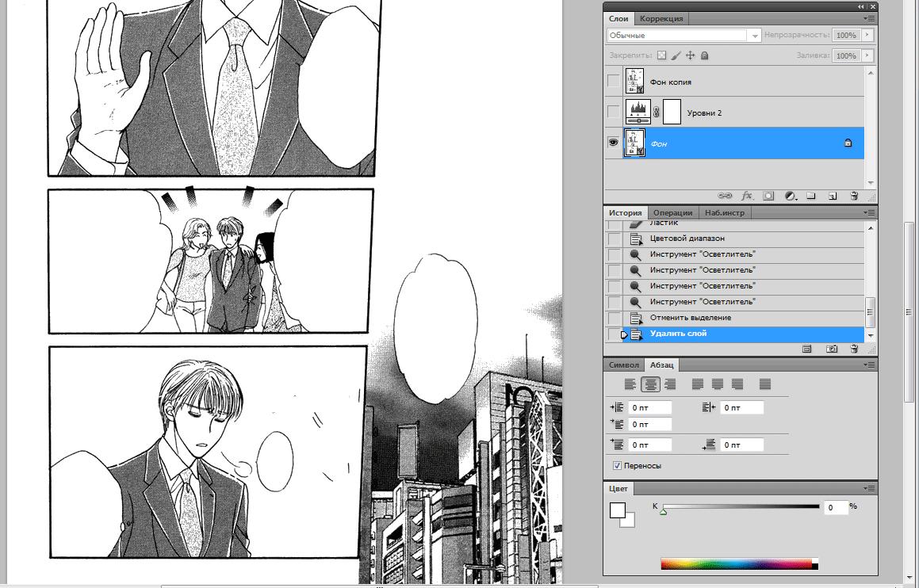Select the История tab
This screenshot has width=919, height=588.
tap(626, 212)
